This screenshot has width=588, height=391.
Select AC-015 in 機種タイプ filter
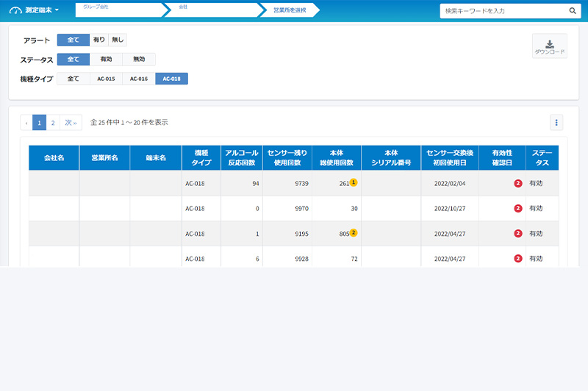click(x=106, y=79)
